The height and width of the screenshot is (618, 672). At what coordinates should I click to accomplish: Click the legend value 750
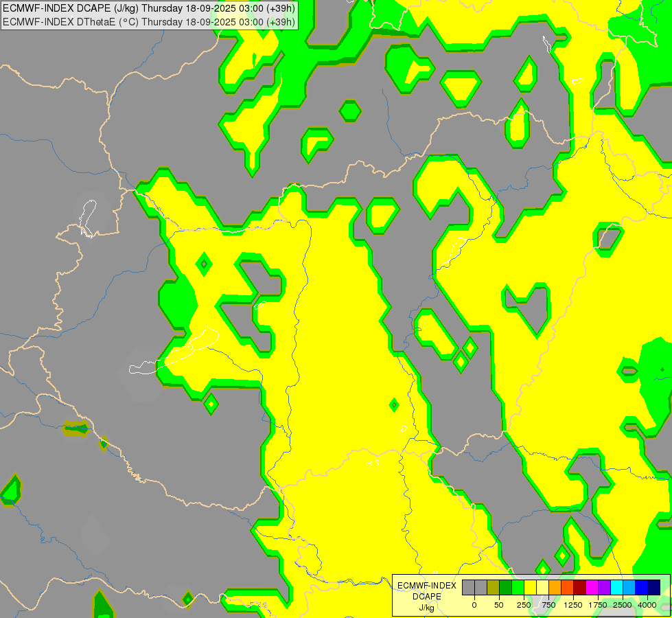tap(548, 605)
